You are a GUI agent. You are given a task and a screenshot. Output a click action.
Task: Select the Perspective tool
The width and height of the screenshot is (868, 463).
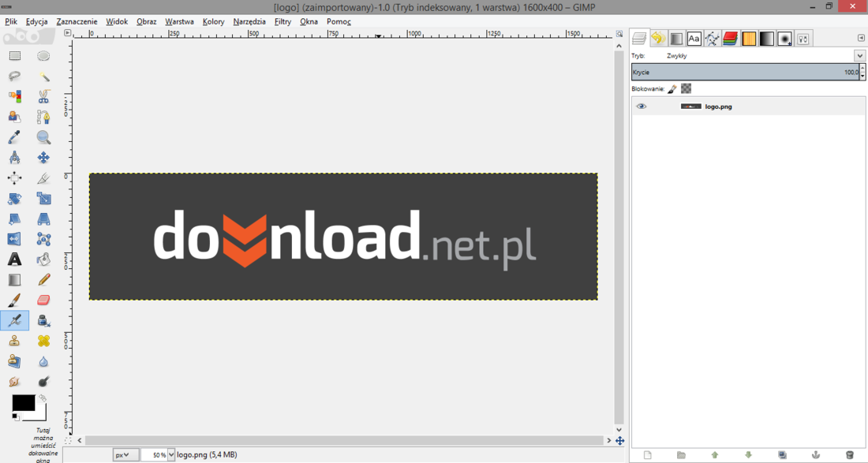(x=43, y=219)
